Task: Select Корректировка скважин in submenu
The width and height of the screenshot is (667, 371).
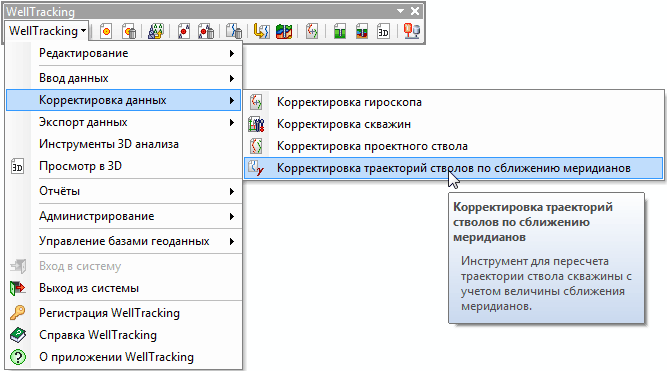Action: tap(453, 124)
